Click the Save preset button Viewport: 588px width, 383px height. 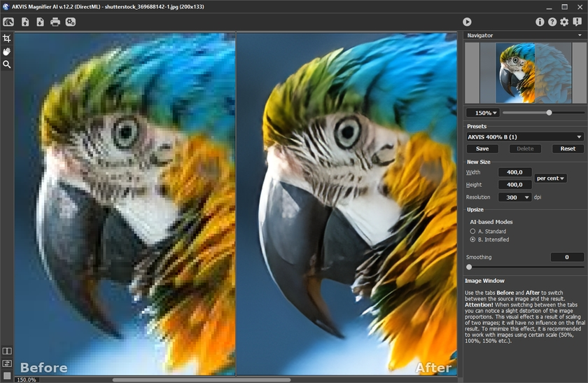482,148
